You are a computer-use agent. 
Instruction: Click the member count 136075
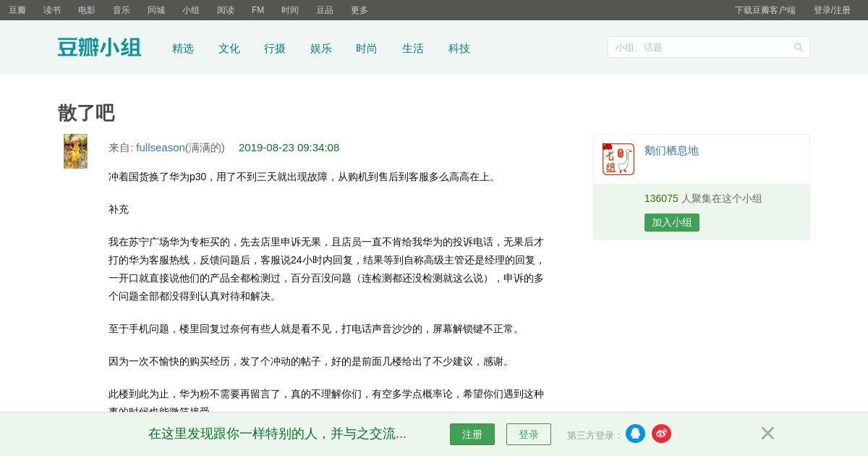click(661, 198)
